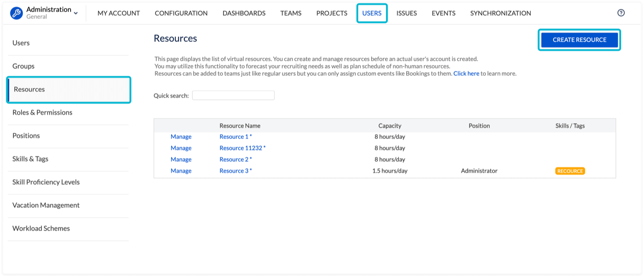Click Manage for Resource 3
Image resolution: width=644 pixels, height=277 pixels.
(181, 171)
